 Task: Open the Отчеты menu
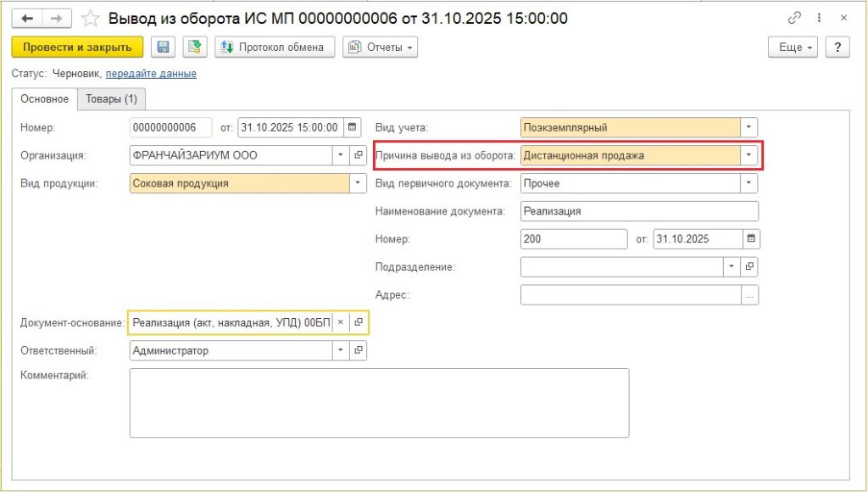click(x=381, y=47)
